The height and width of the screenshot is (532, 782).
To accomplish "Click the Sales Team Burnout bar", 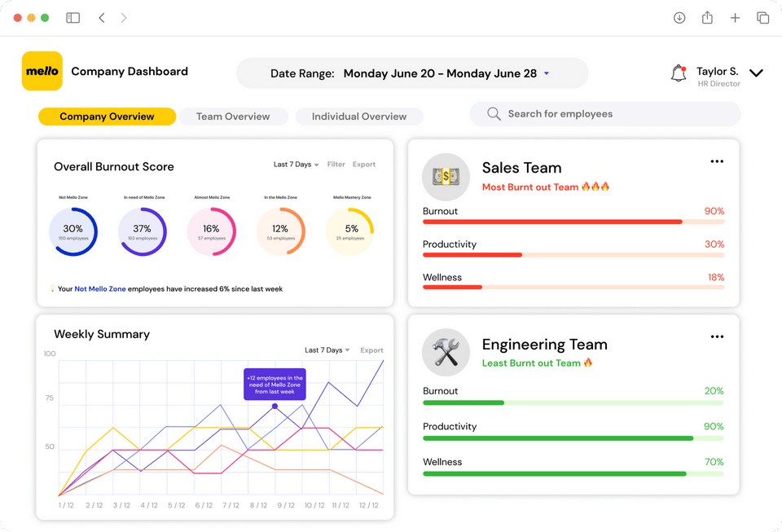I will [x=573, y=222].
